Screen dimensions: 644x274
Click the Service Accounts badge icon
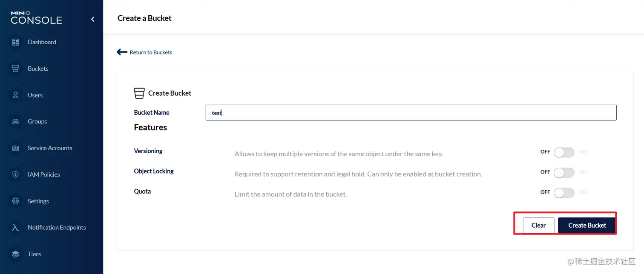(16, 148)
